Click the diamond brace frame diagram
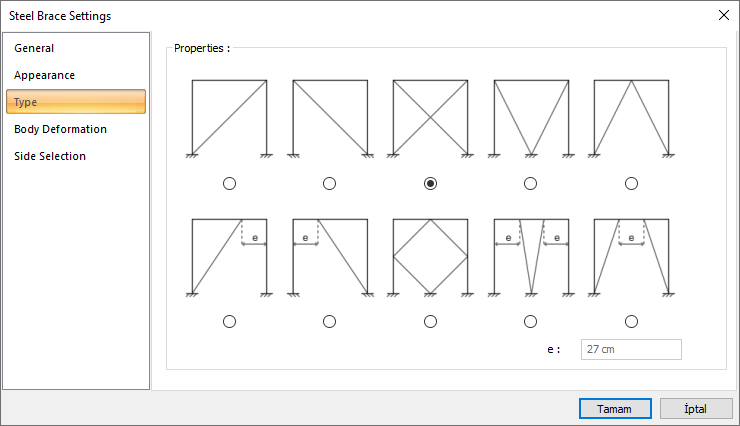Viewport: 740px width, 426px height. click(x=430, y=256)
